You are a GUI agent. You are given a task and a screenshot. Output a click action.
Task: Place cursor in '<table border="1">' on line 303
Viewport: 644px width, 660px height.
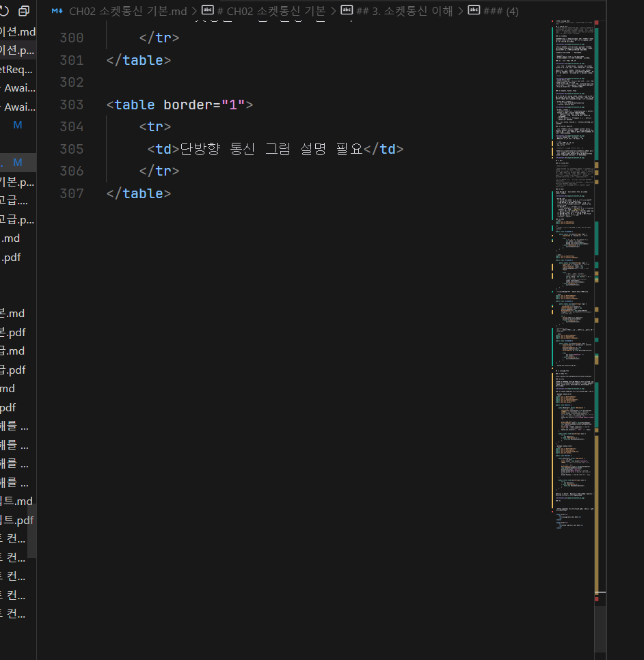click(180, 105)
